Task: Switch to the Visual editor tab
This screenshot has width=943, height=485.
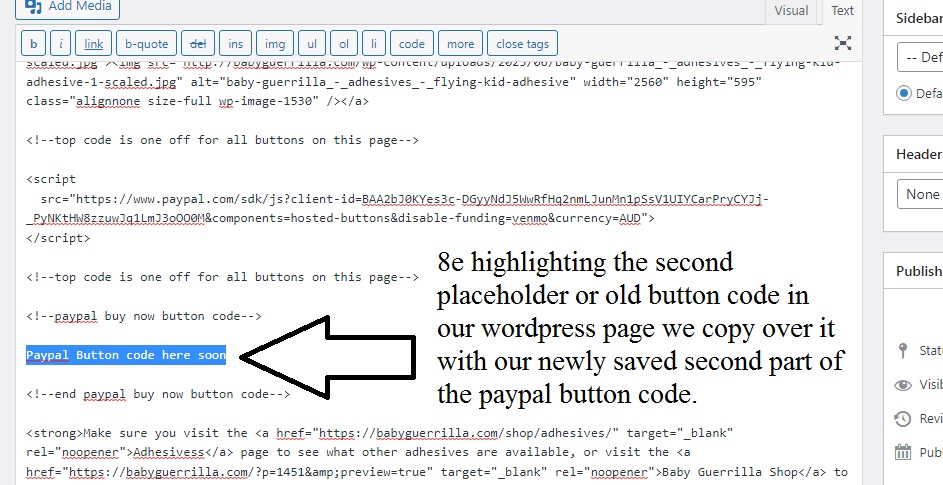Action: click(x=791, y=10)
